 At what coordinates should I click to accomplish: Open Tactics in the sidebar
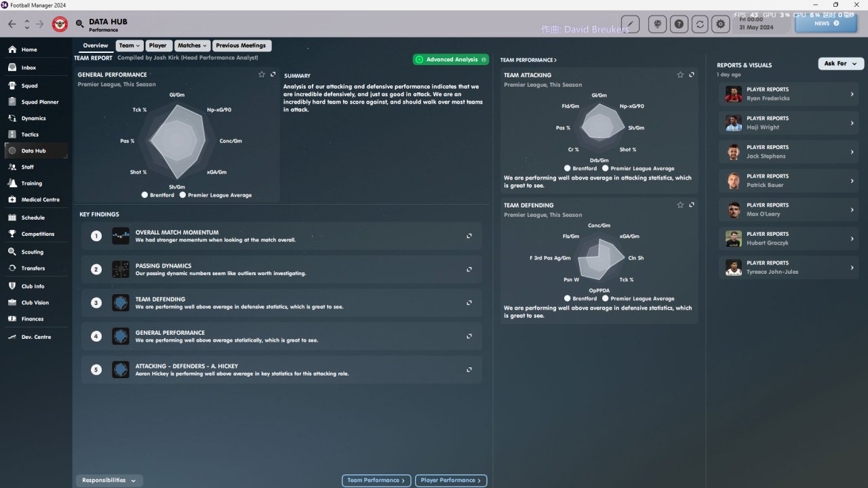point(37,135)
